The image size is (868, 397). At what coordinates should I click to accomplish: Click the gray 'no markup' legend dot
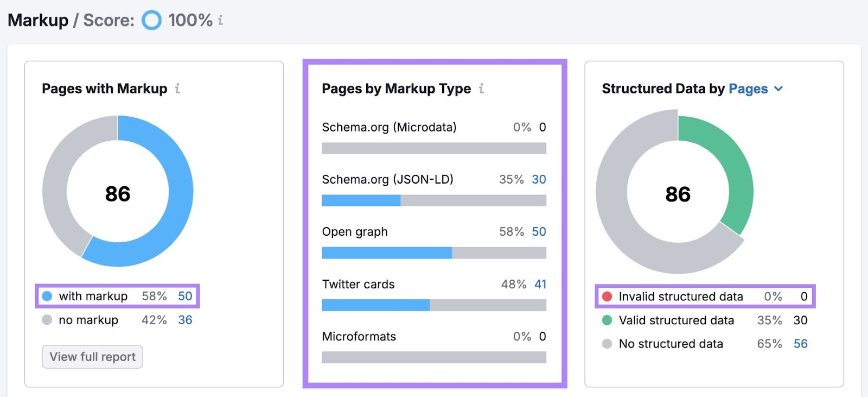pos(47,320)
